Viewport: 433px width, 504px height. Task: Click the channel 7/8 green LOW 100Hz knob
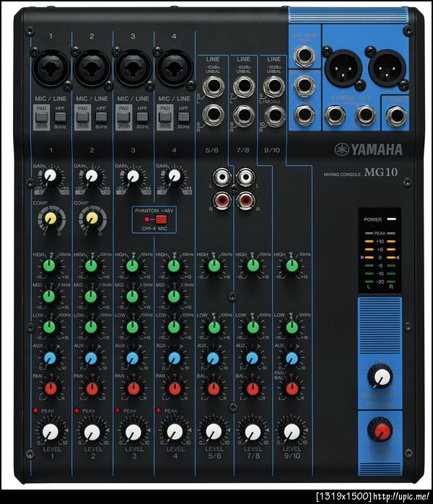point(253,327)
